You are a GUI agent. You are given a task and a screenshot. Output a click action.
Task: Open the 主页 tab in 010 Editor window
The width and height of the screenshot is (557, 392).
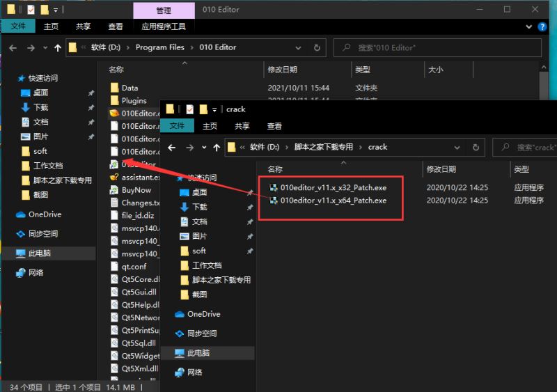pos(51,26)
